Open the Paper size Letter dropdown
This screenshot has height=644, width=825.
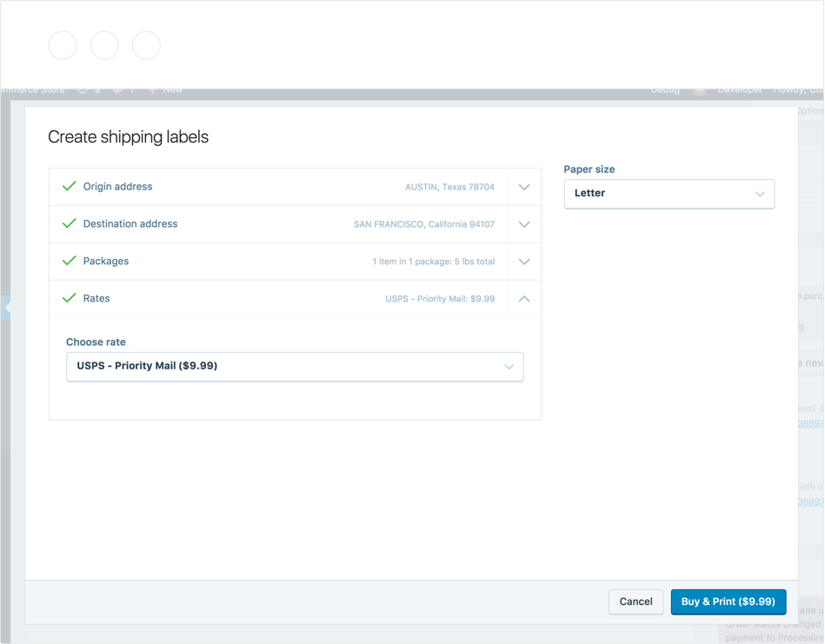click(x=669, y=194)
